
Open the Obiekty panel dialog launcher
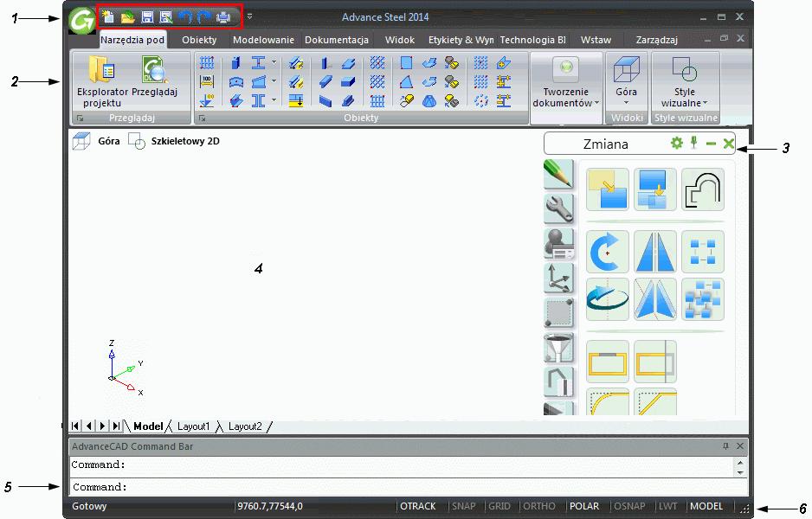click(202, 119)
